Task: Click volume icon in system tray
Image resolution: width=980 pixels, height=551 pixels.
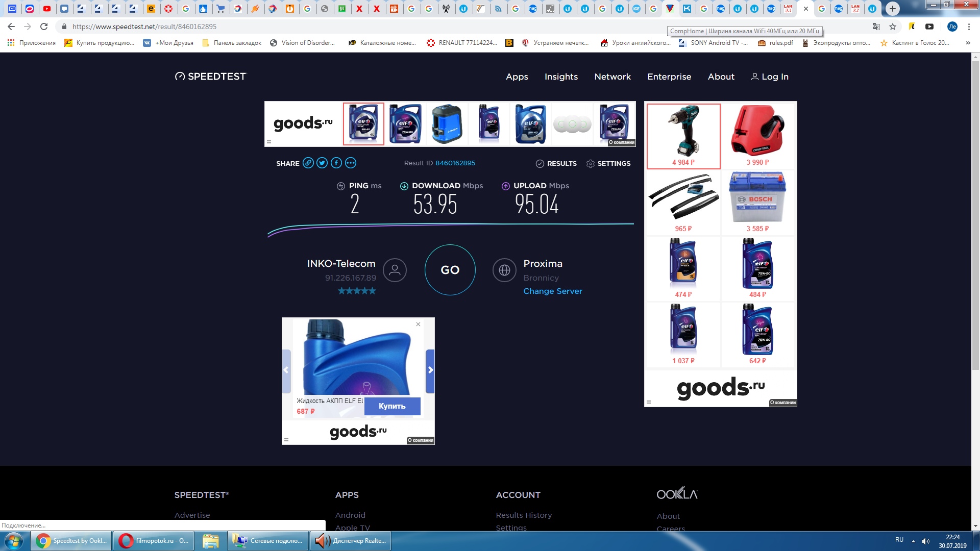Action: click(926, 541)
